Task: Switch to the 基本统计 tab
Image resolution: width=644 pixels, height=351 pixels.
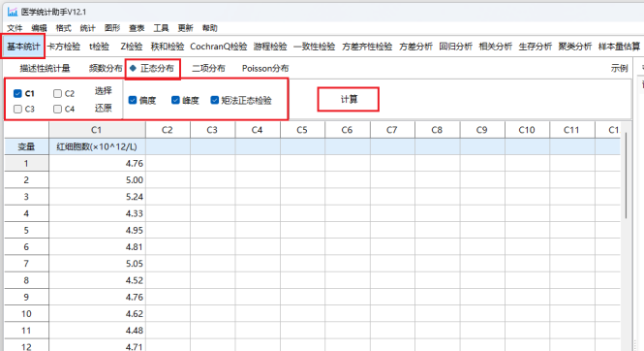Action: tap(23, 47)
